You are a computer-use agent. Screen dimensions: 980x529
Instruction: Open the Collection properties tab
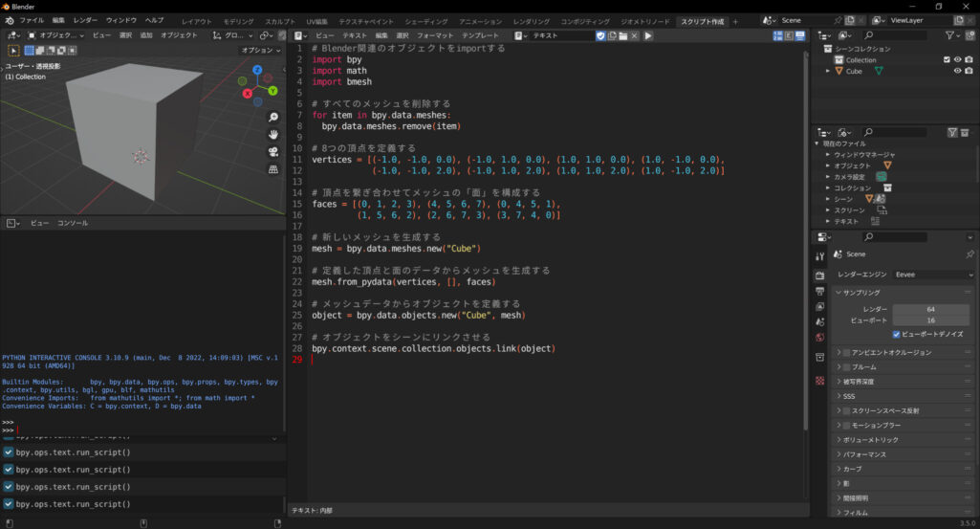click(820, 358)
